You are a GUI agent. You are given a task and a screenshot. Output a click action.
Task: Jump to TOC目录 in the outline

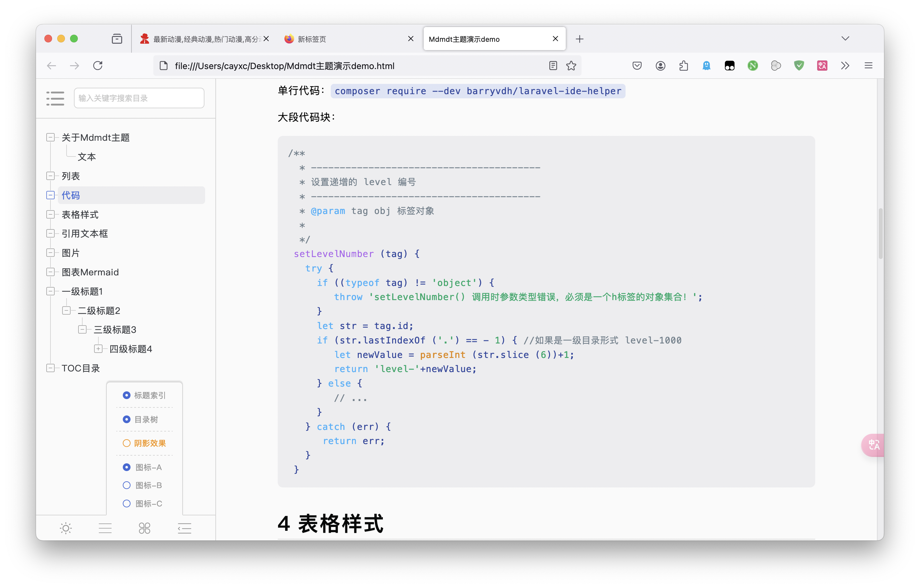(81, 368)
